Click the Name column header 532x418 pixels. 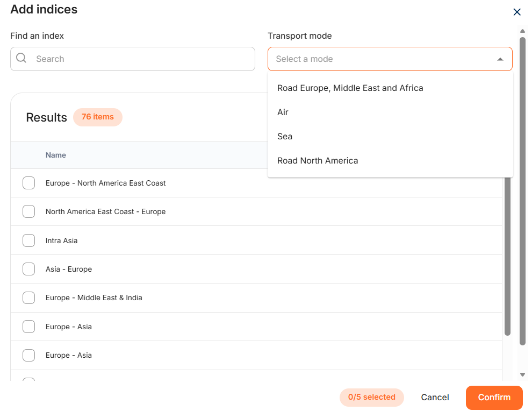(56, 155)
